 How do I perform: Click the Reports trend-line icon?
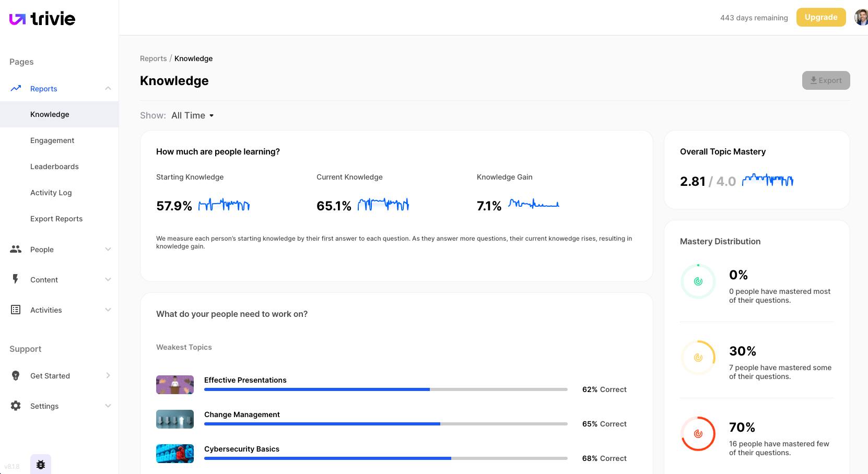tap(16, 88)
